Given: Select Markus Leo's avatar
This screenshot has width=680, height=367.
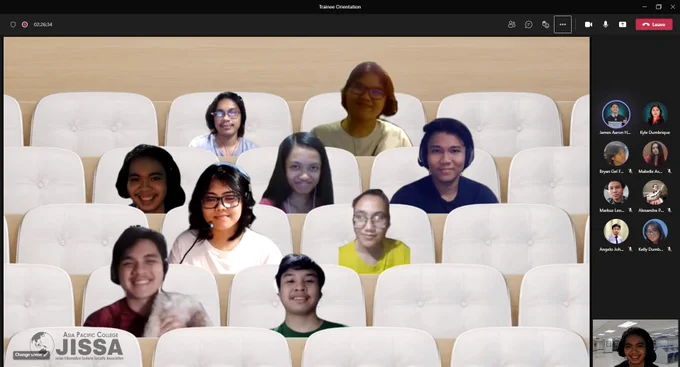Looking at the screenshot, I should click(x=616, y=193).
